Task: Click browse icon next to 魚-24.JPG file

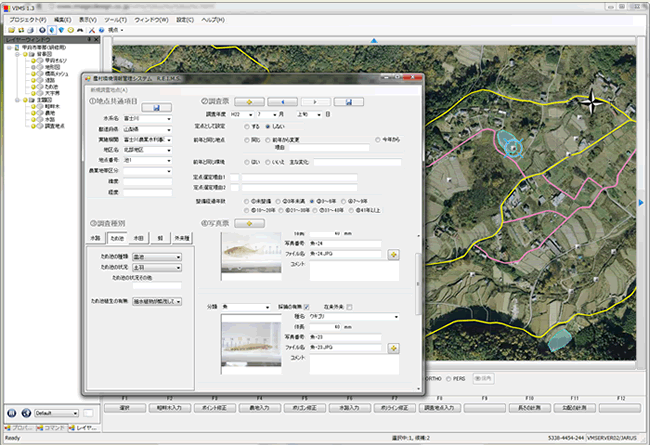Action: pos(394,255)
